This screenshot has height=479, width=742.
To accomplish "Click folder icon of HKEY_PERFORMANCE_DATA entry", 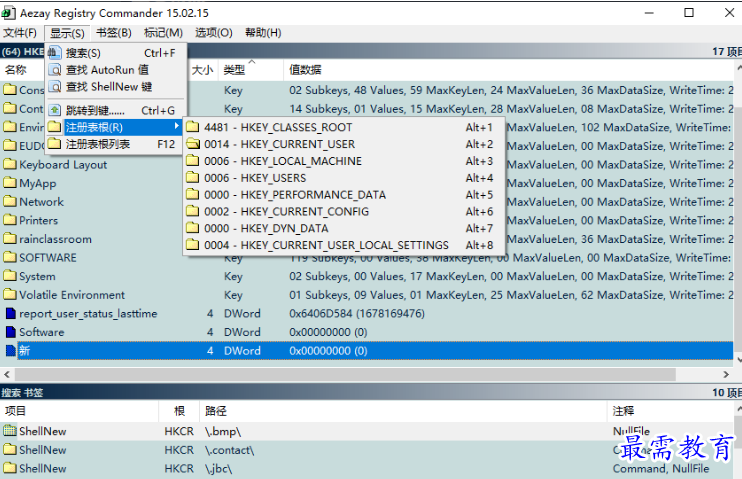I will [193, 195].
